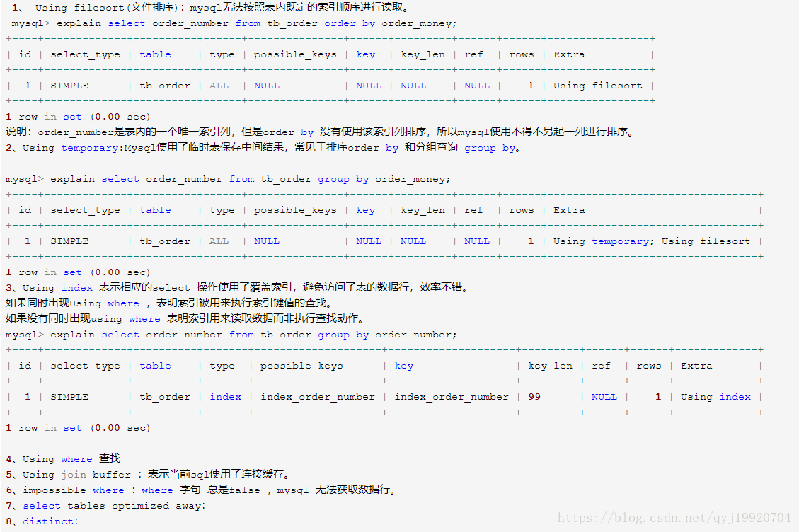The width and height of the screenshot is (799, 532).
Task: Click 'select tables optimized away' item 7
Action: point(113,506)
